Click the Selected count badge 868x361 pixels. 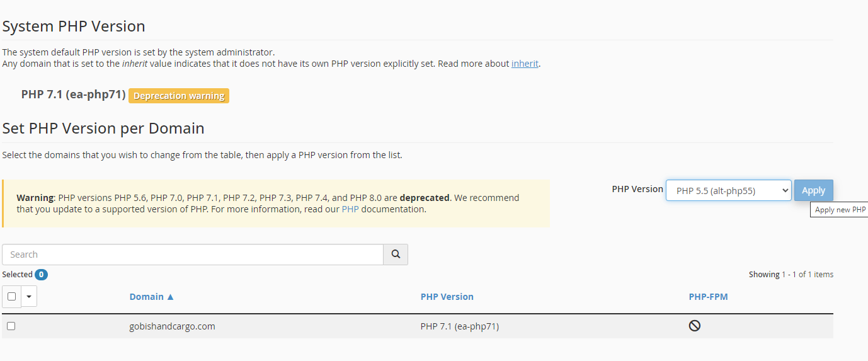41,275
